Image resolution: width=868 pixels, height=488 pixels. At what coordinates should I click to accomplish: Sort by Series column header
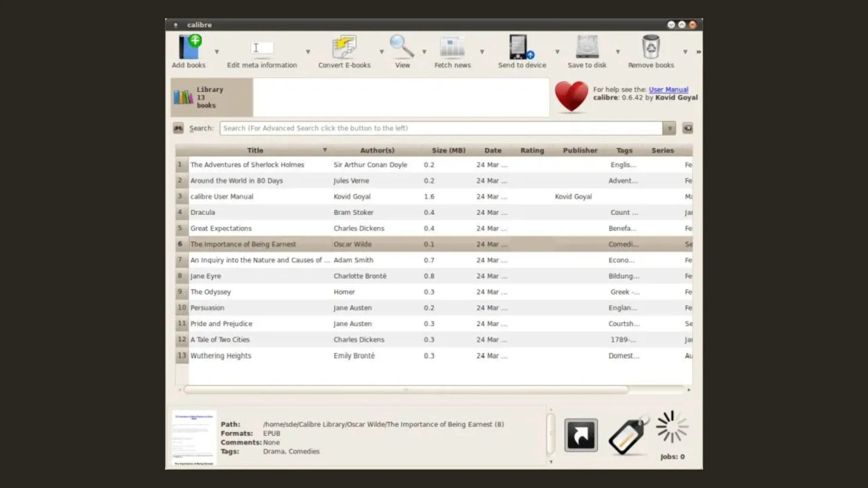click(x=663, y=150)
